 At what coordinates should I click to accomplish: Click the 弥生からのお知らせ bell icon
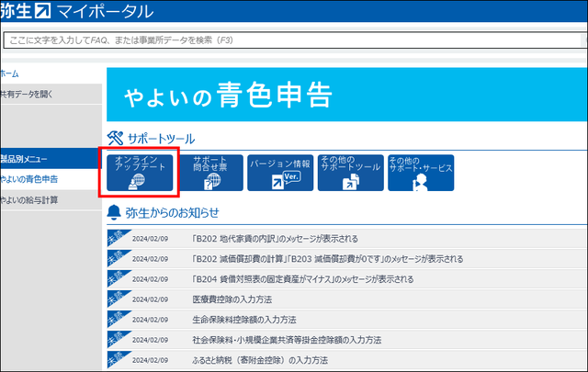click(114, 212)
